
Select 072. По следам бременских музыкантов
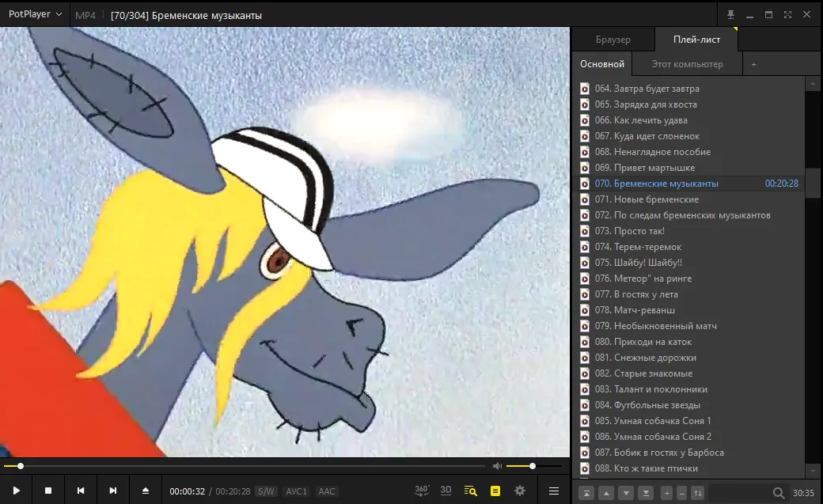point(690,215)
